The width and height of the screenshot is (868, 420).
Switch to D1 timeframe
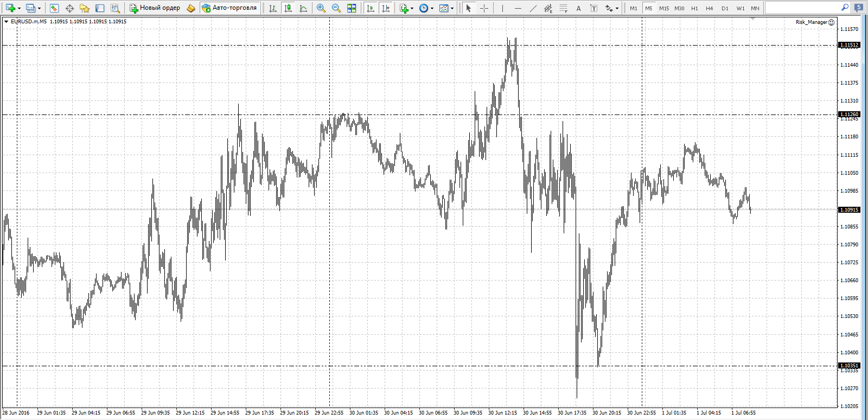pos(725,8)
